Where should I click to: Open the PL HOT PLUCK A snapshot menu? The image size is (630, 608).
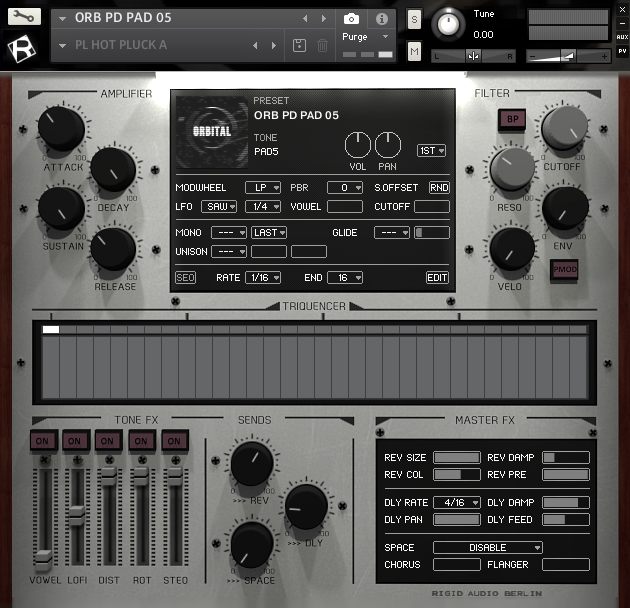(x=62, y=45)
